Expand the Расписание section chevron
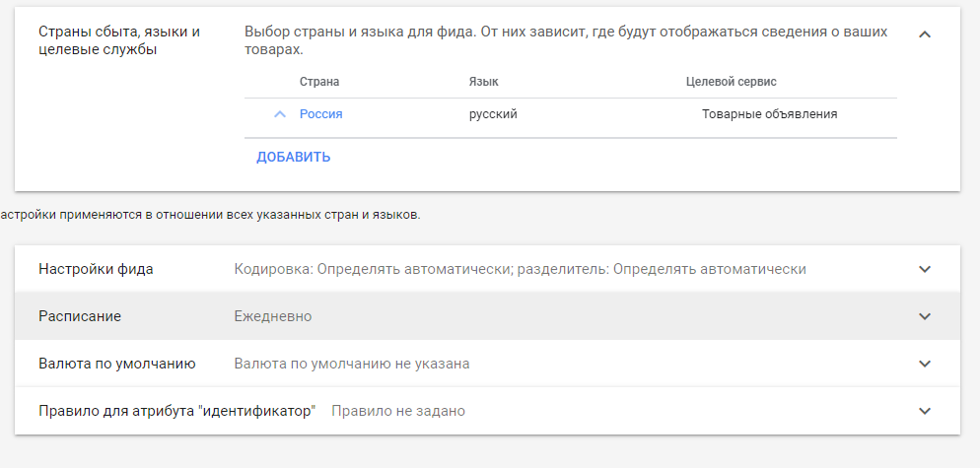The image size is (980, 468). coord(924,316)
